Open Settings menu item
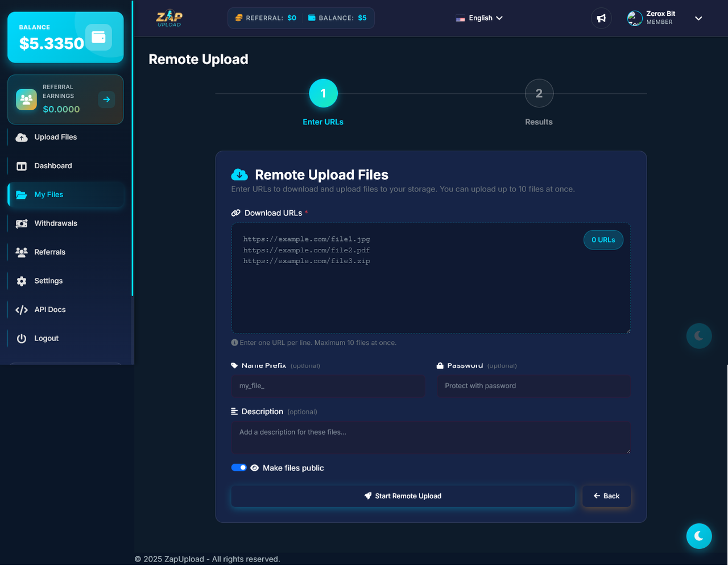 pyautogui.click(x=65, y=281)
